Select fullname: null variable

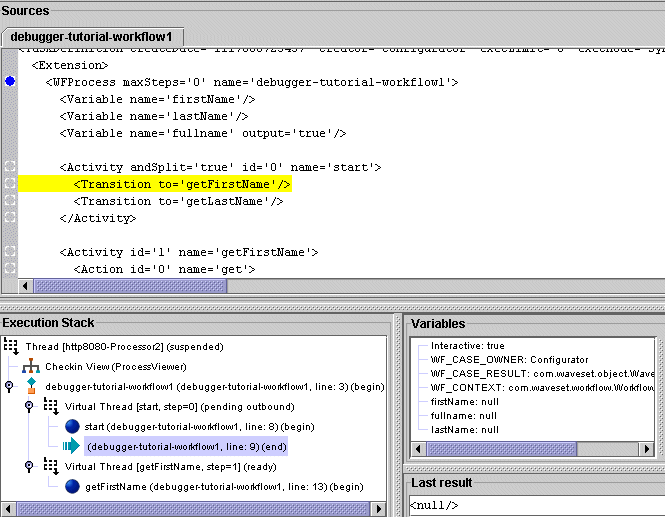pos(464,416)
